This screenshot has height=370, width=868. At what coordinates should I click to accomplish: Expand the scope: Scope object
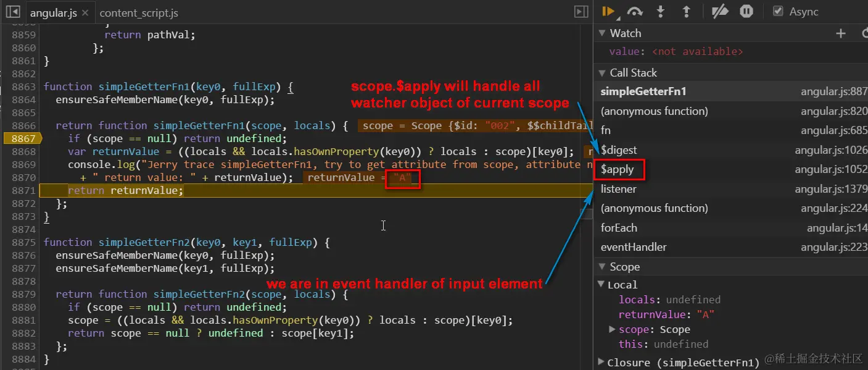click(x=612, y=329)
